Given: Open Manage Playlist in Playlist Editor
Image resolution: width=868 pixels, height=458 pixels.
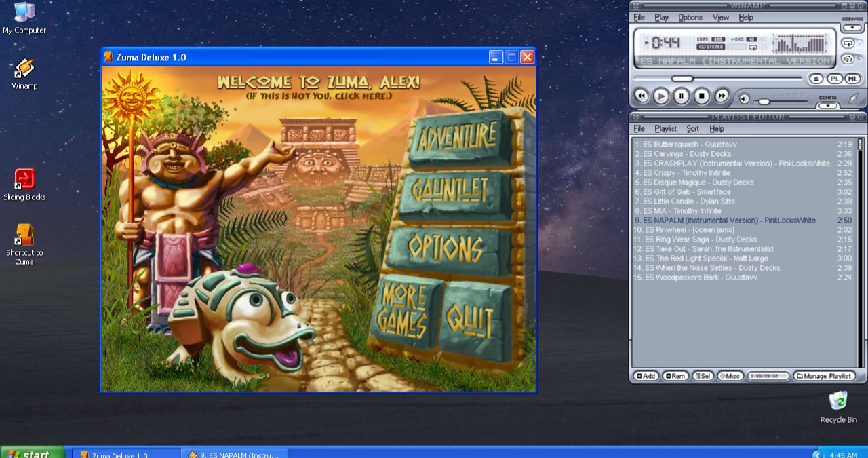Looking at the screenshot, I should (x=824, y=376).
